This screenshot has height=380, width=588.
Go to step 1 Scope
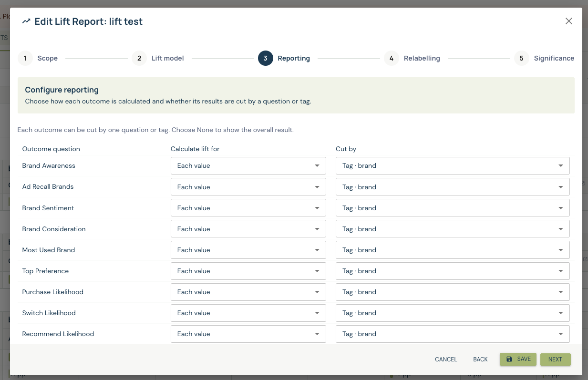click(38, 58)
